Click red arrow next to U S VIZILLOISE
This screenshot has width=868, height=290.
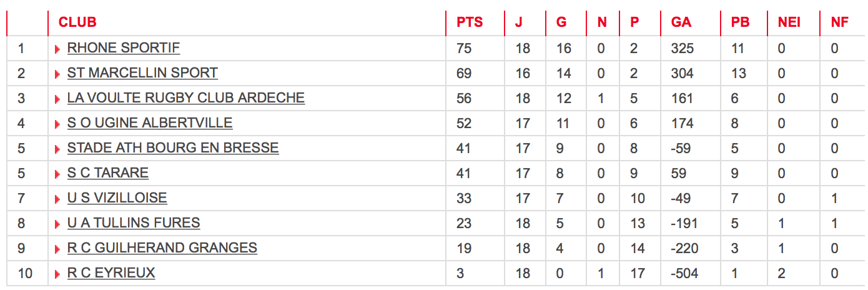tap(57, 199)
